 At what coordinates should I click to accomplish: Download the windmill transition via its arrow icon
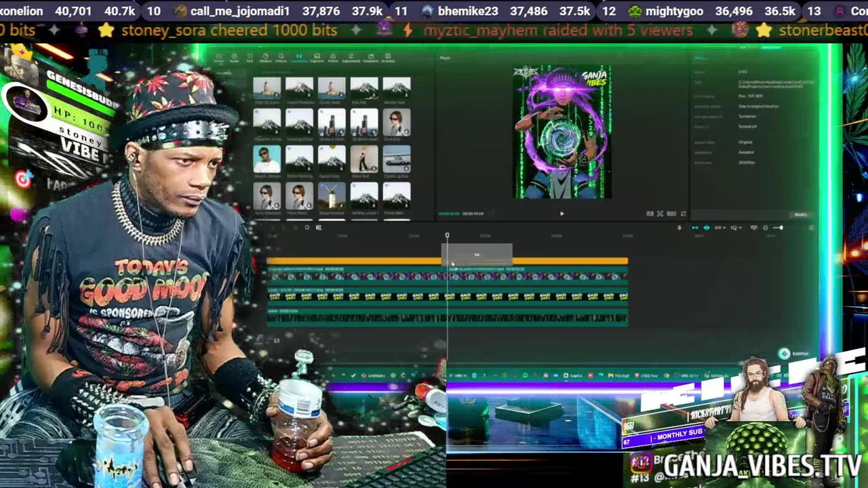(x=340, y=205)
